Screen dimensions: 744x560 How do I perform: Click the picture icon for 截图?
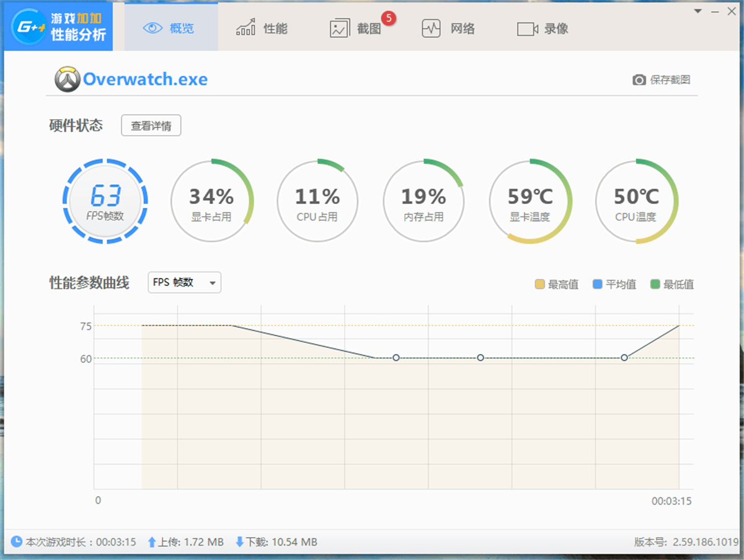(x=339, y=29)
